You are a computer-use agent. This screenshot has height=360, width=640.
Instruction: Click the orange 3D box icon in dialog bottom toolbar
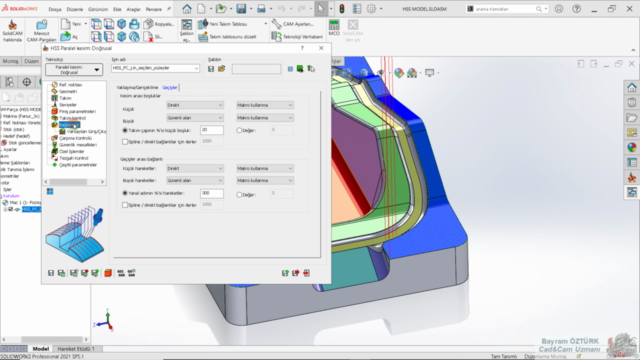[108, 273]
